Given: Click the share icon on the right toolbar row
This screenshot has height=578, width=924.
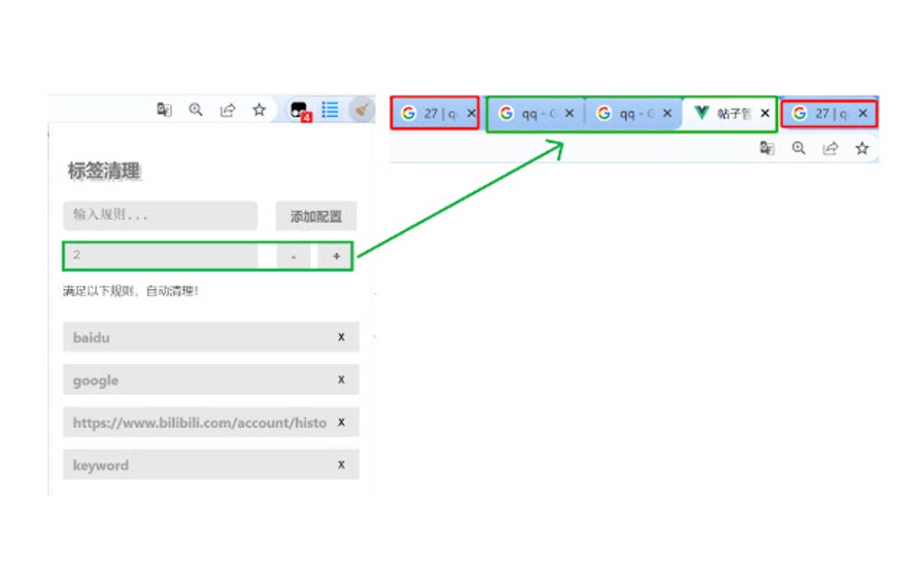Looking at the screenshot, I should click(831, 148).
